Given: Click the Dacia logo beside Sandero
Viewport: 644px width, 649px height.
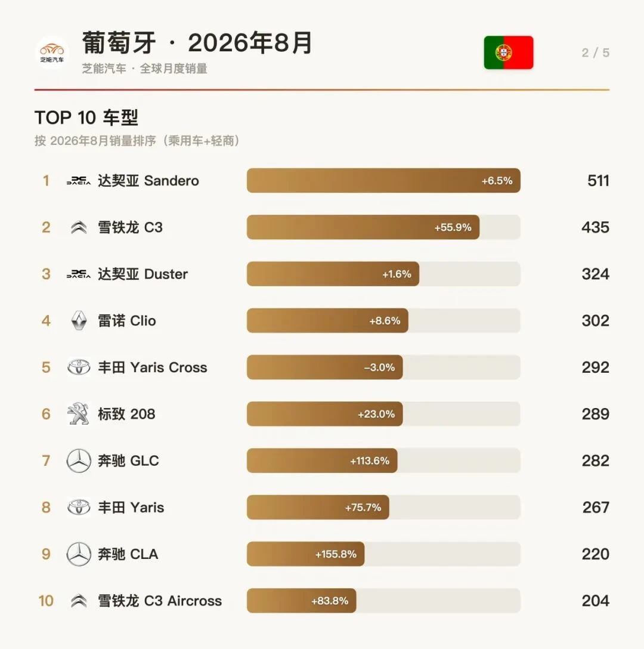Looking at the screenshot, I should point(79,181).
